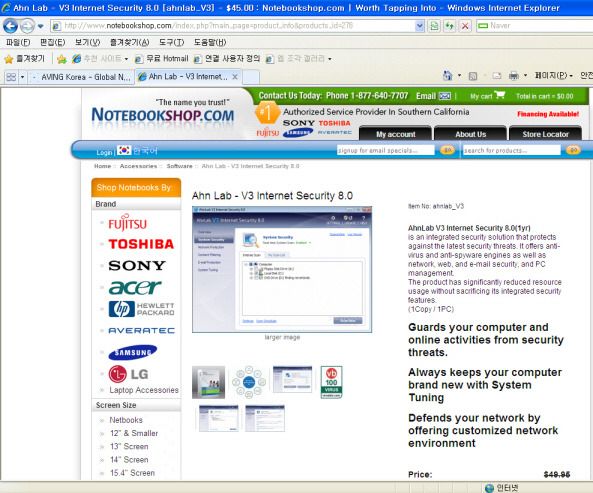Screen dimensions: 593x493
Task: Click the search for products field
Action: point(512,150)
